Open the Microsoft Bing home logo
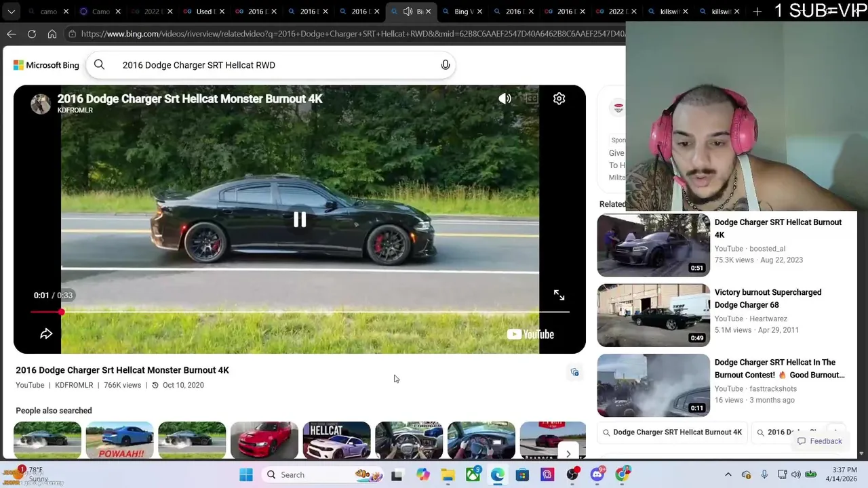Viewport: 868px width, 488px height. tap(46, 65)
